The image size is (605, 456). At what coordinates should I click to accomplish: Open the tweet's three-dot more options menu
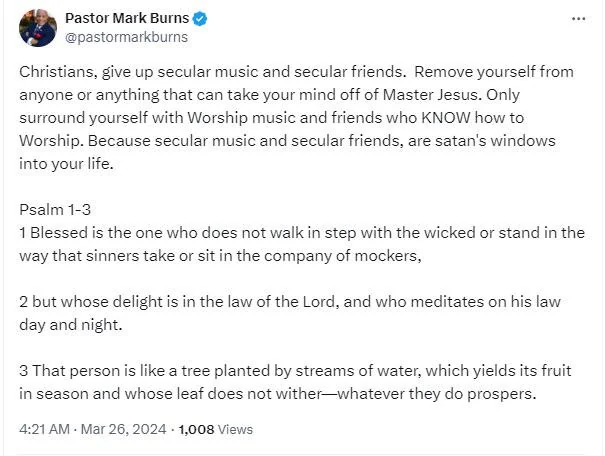point(578,19)
